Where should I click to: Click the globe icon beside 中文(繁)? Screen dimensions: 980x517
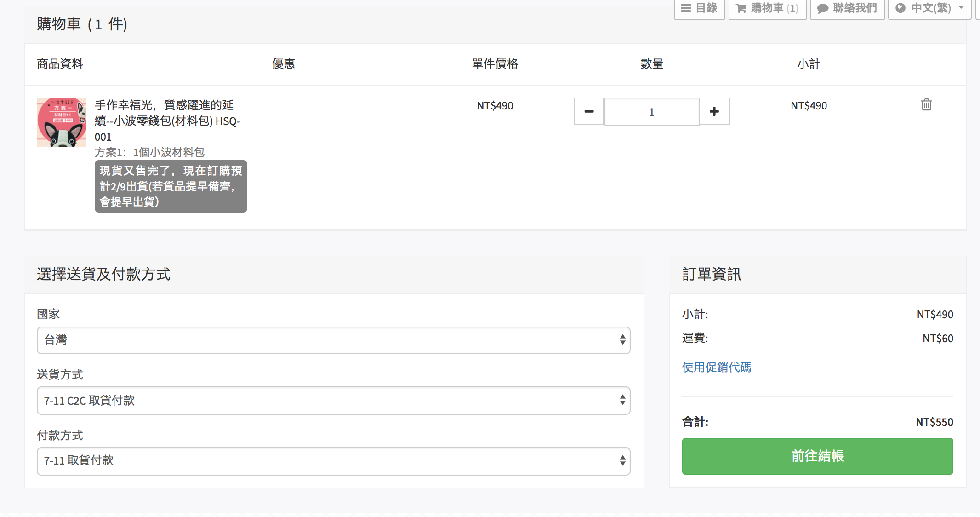tap(900, 8)
